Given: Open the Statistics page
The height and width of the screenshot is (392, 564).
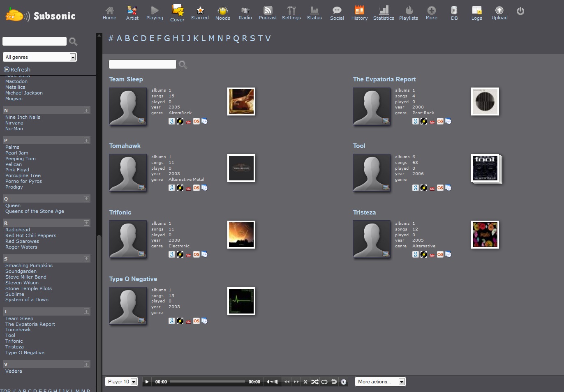Looking at the screenshot, I should [383, 13].
